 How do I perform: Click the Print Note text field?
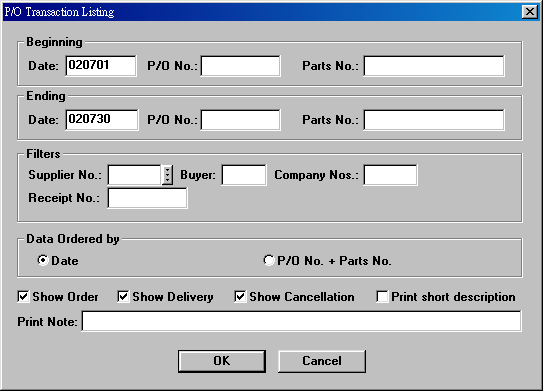(x=301, y=321)
